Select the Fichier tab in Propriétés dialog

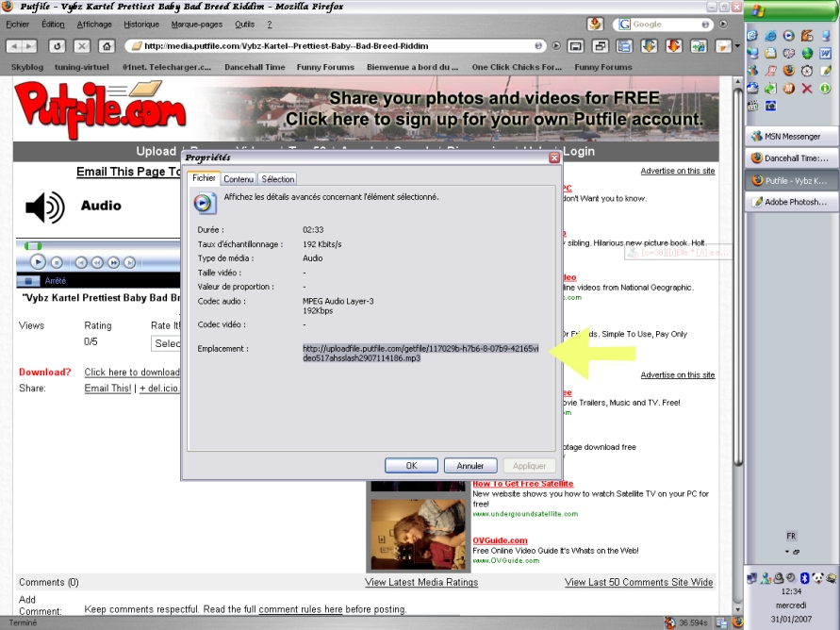pyautogui.click(x=204, y=178)
